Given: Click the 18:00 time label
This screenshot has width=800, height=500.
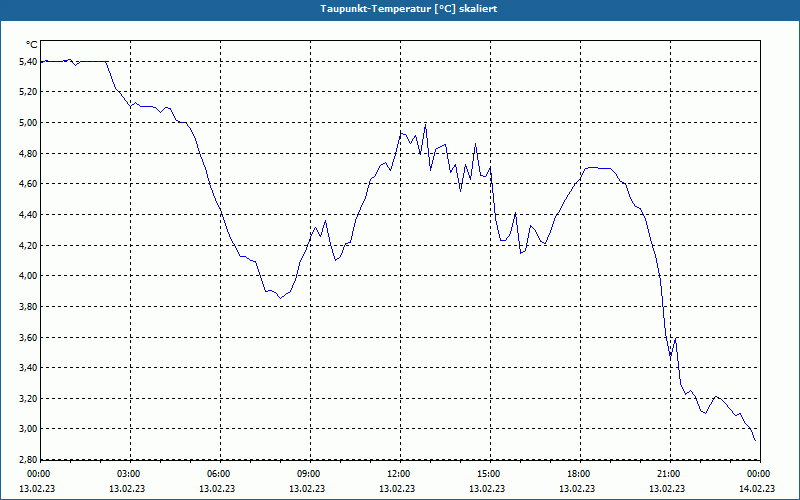Looking at the screenshot, I should coord(579,474).
